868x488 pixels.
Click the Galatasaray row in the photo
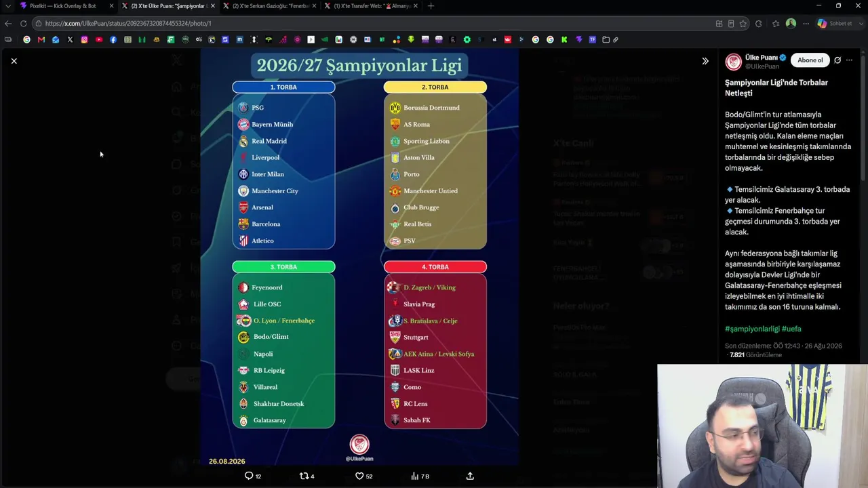pyautogui.click(x=262, y=420)
